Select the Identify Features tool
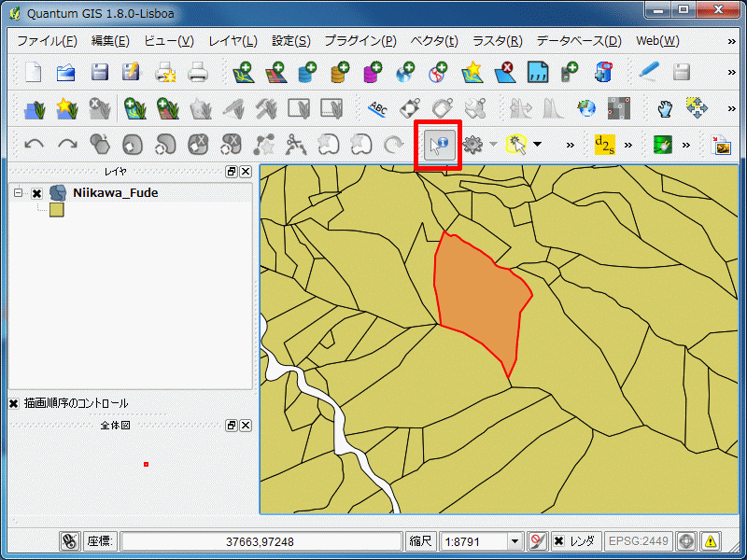This screenshot has height=560, width=747. [x=438, y=145]
